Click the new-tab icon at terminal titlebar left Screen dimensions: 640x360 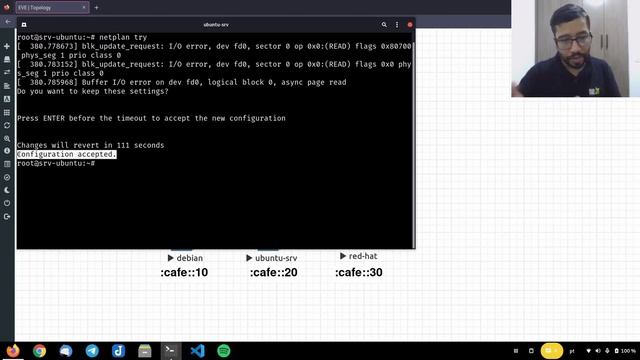(x=24, y=24)
